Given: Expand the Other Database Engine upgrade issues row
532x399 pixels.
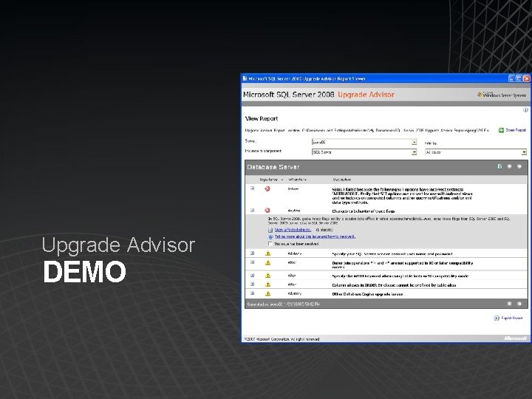Looking at the screenshot, I should (x=253, y=293).
